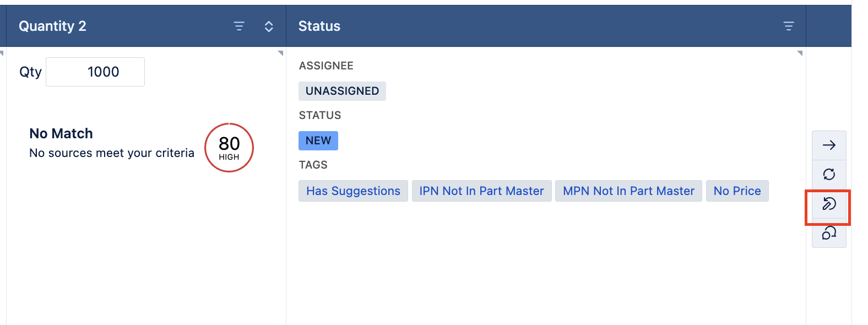The image size is (868, 325).
Task: Select the Has Suggestions tag
Action: pos(353,191)
